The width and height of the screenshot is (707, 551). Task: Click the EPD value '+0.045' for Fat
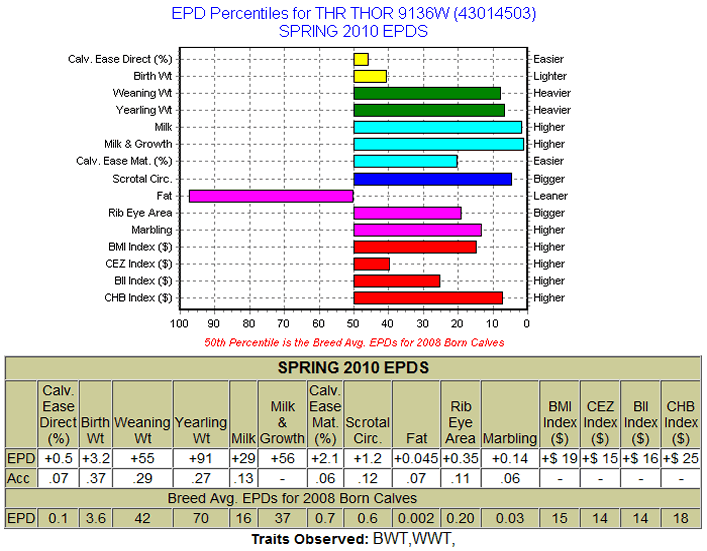click(x=416, y=458)
